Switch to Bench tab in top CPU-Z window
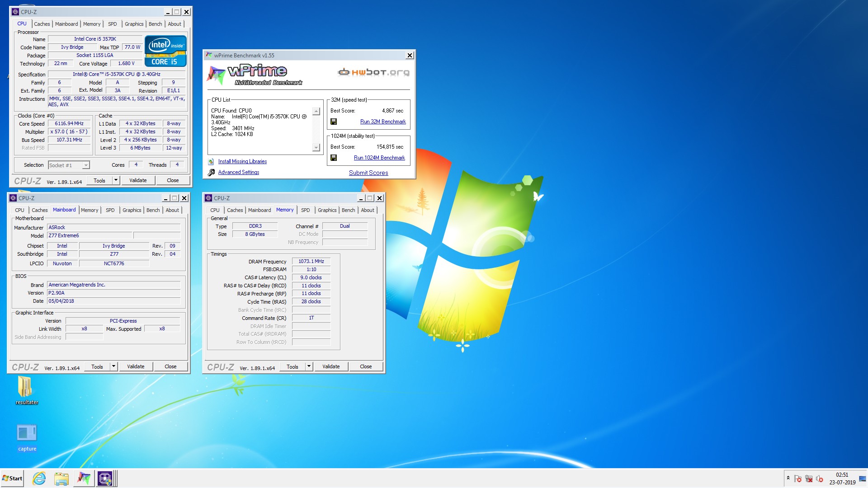This screenshot has width=868, height=488. click(x=155, y=24)
